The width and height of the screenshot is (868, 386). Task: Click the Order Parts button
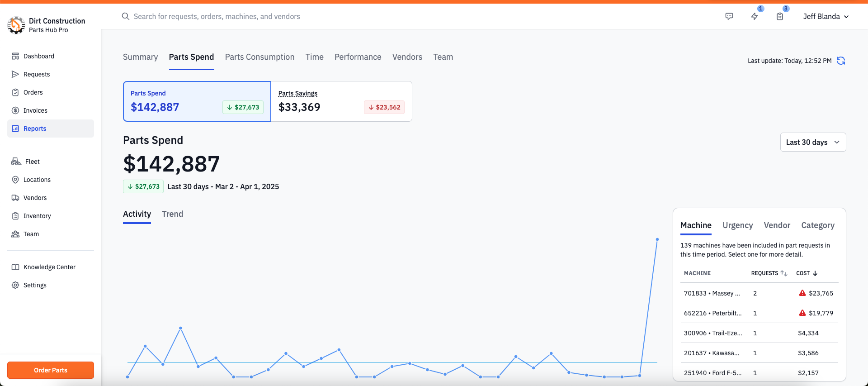(51, 370)
